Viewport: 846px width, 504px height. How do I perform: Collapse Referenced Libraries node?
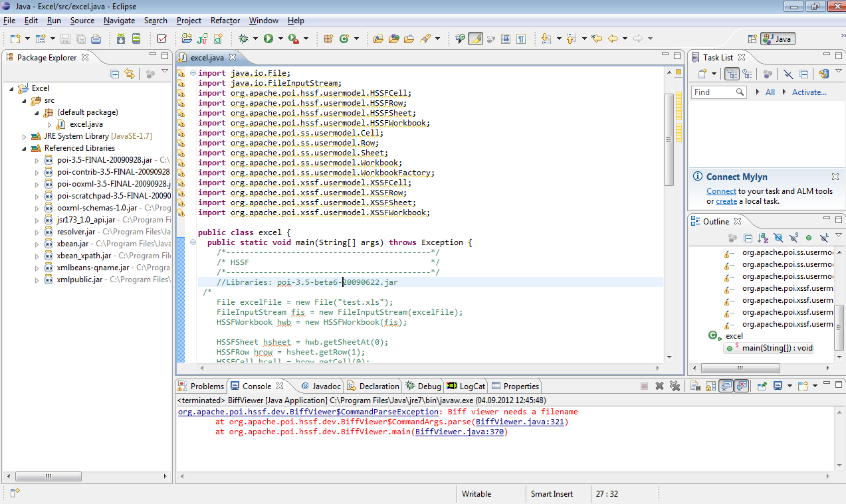pyautogui.click(x=25, y=148)
